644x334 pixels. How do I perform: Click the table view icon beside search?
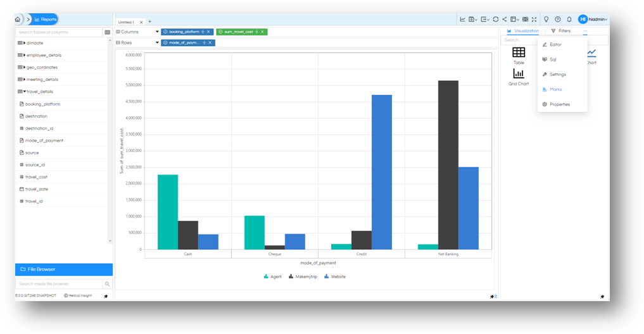pyautogui.click(x=107, y=32)
